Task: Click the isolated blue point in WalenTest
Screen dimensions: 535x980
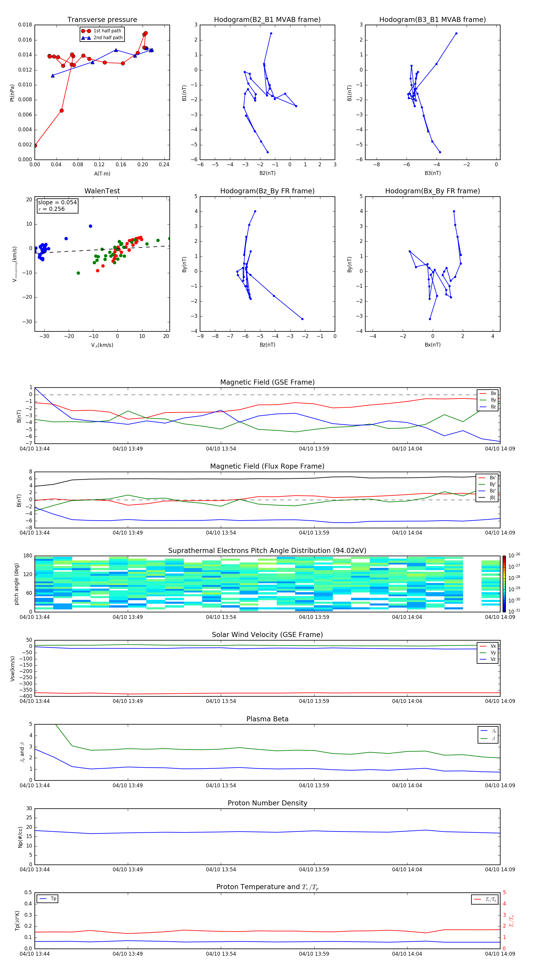Action: click(x=90, y=226)
